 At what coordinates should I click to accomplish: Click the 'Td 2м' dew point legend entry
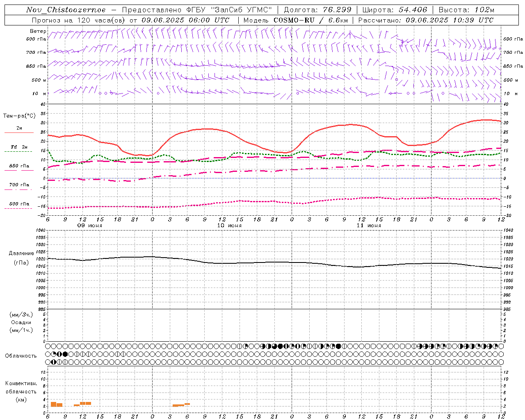click(x=19, y=147)
